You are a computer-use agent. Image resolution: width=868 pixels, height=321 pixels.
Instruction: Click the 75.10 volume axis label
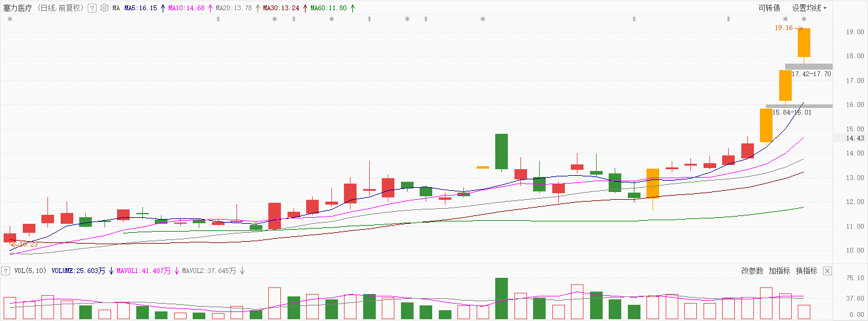coord(855,278)
